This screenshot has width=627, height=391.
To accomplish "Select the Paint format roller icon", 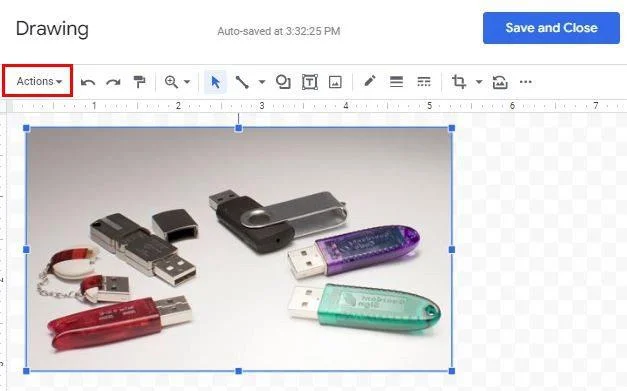I will point(139,82).
